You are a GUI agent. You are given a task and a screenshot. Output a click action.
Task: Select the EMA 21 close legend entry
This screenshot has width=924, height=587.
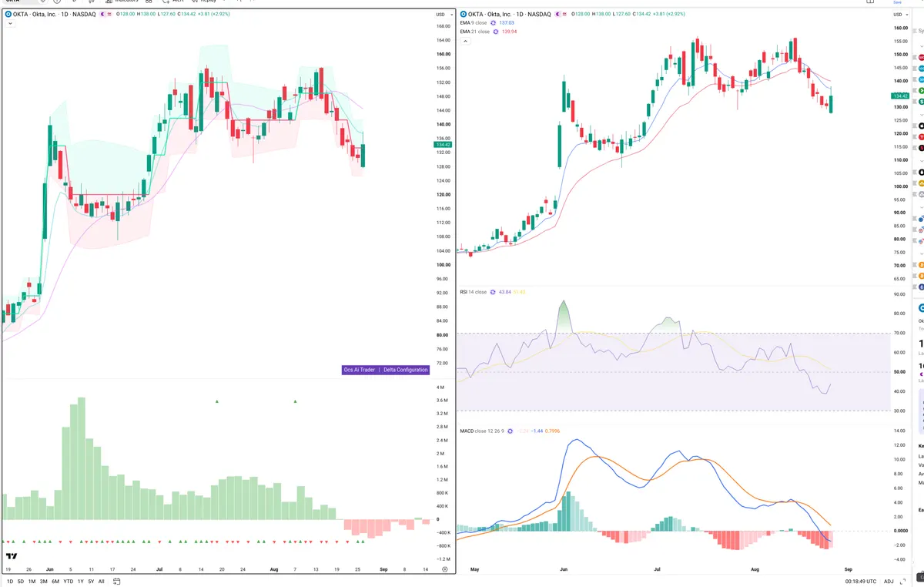[476, 32]
